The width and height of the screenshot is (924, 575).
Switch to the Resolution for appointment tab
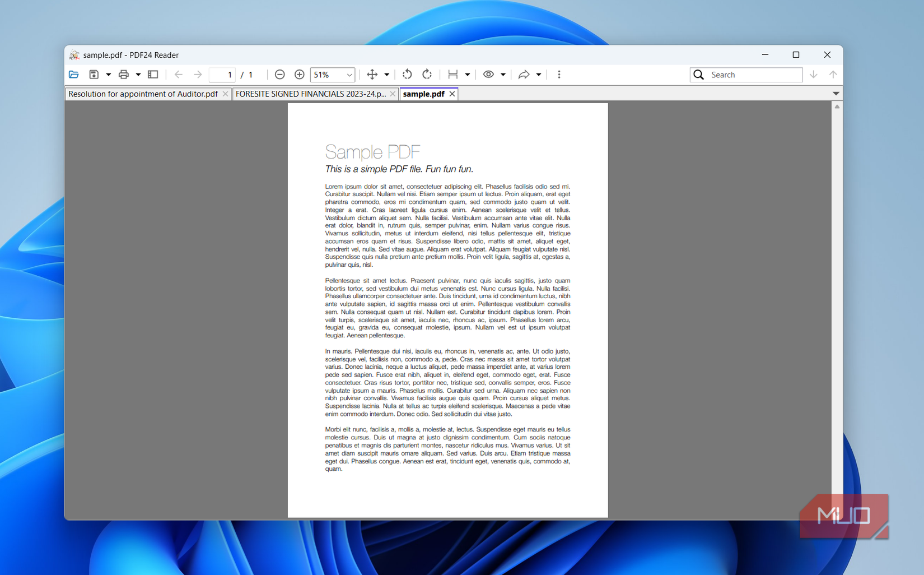click(x=143, y=94)
